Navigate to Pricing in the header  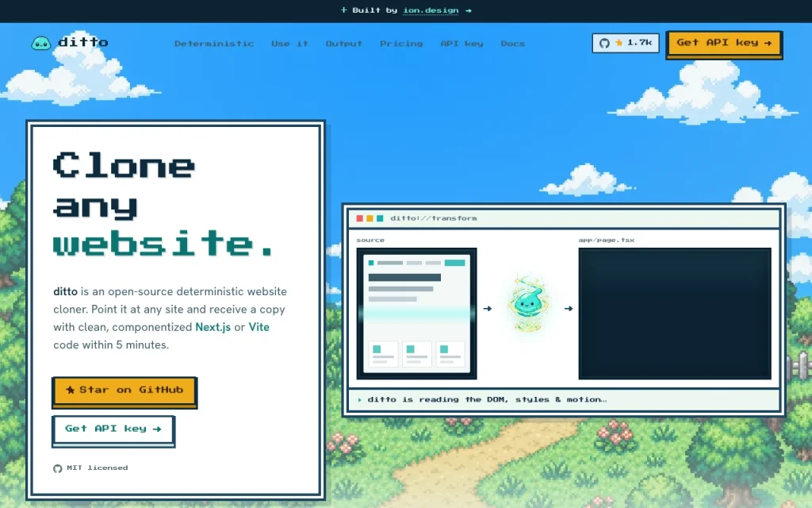tap(401, 44)
